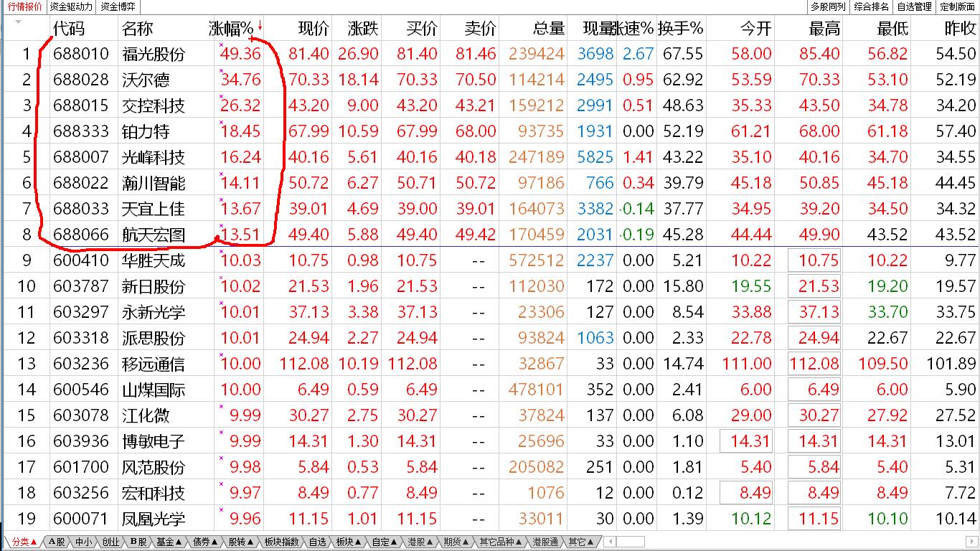Open 自选管理 settings
The width and height of the screenshot is (980, 551).
tap(914, 6)
